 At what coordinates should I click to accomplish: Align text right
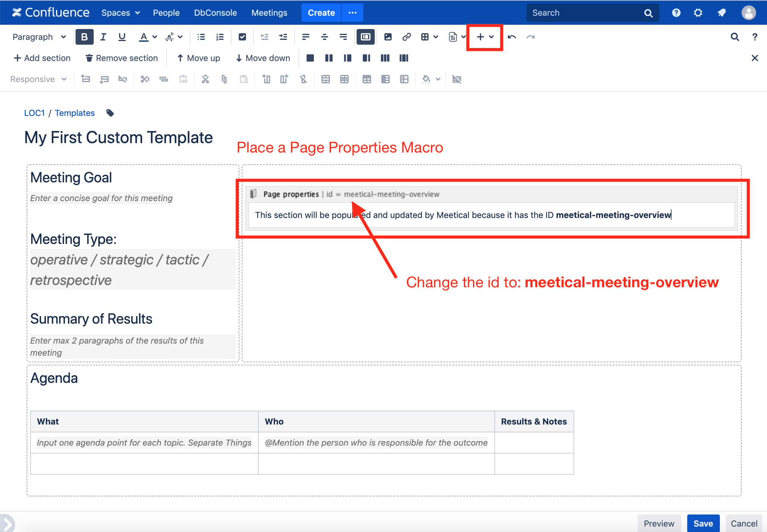(x=343, y=37)
